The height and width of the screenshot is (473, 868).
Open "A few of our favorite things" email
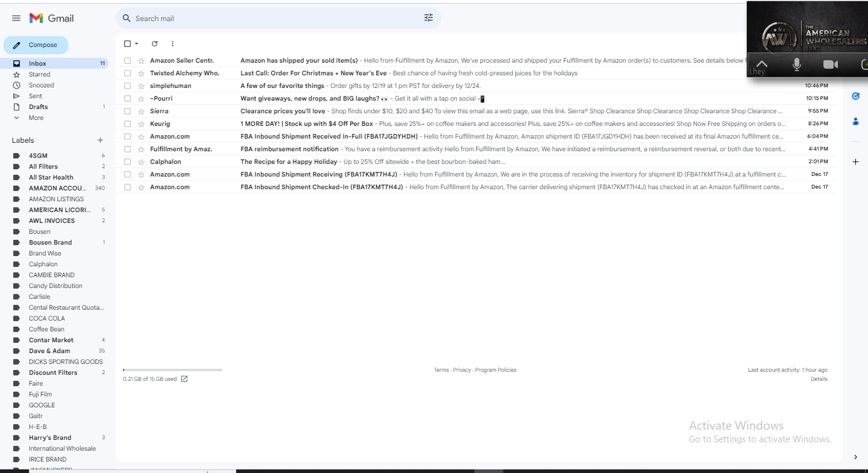[476, 86]
